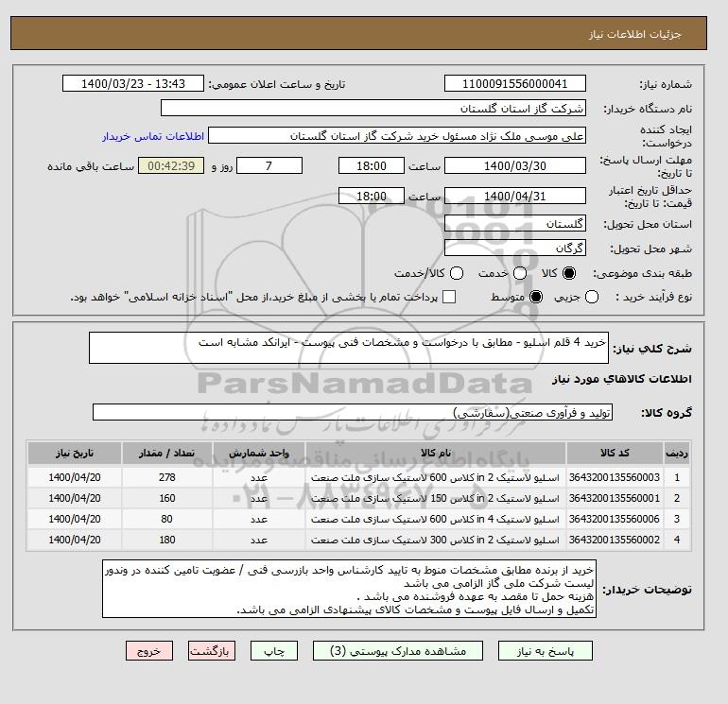Select the کالا radio button
728x704 pixels.
[x=569, y=273]
